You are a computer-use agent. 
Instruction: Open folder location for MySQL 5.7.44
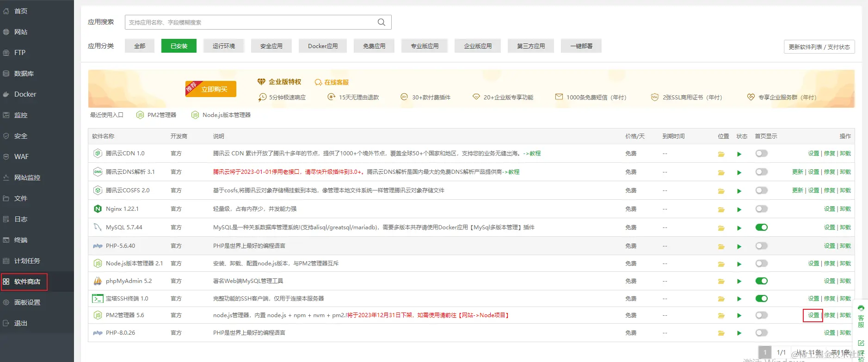click(721, 228)
